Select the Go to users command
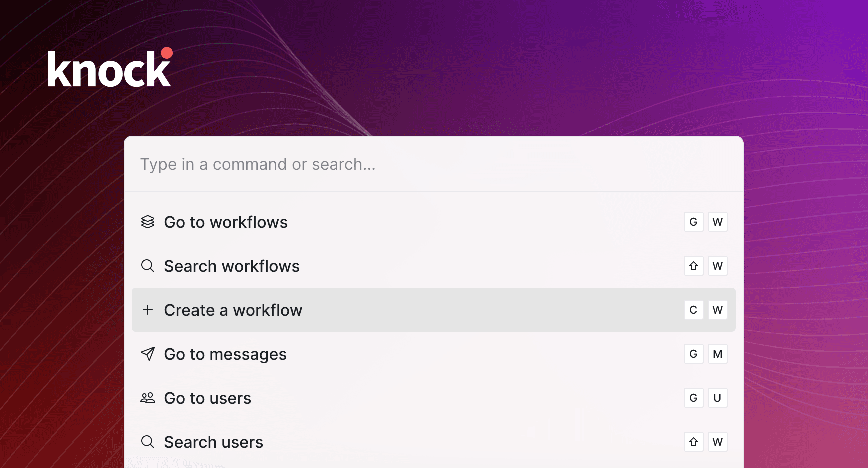Screen dimensions: 868x468 (208, 398)
